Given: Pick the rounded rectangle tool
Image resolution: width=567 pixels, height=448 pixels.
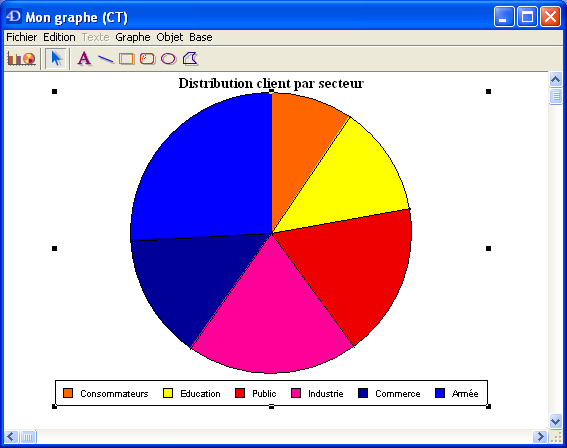Looking at the screenshot, I should click(x=147, y=59).
